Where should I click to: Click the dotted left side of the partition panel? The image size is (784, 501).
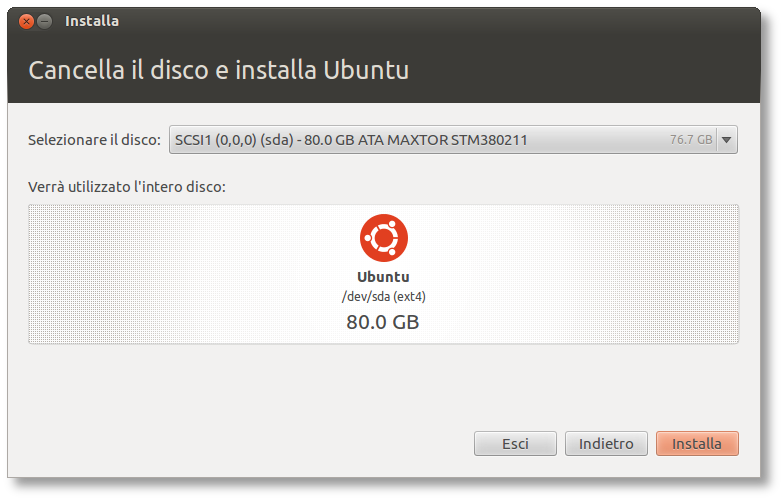coord(150,274)
